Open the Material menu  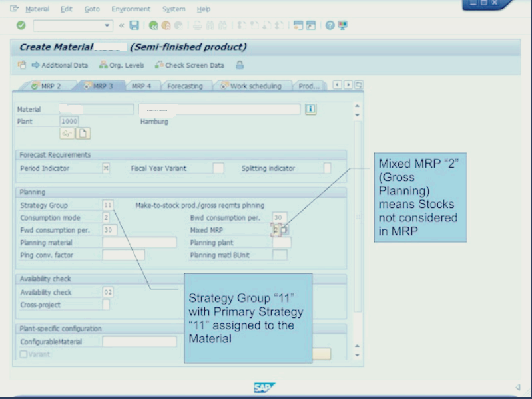pyautogui.click(x=37, y=9)
